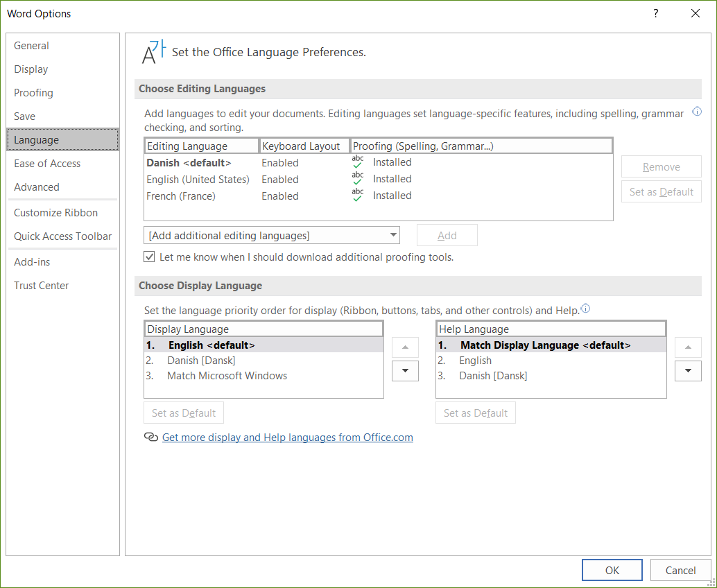Click the chain link icon beside Office.com link
Screen dimensions: 717x588
point(151,437)
